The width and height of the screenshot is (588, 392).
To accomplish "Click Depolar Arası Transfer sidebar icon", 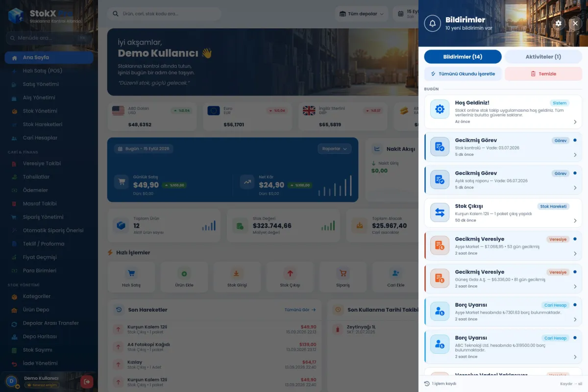I will pos(14,323).
